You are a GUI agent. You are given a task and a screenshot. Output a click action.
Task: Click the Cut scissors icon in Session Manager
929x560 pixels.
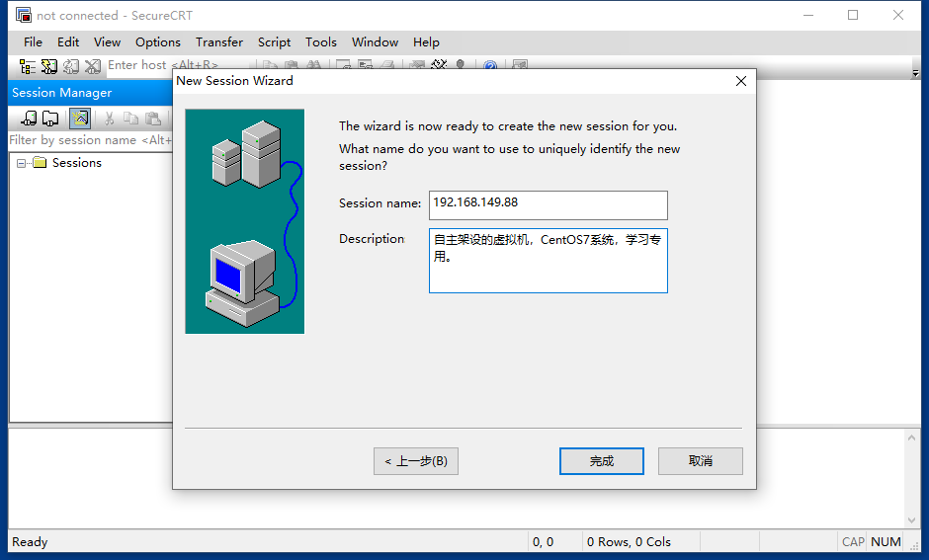point(109,119)
